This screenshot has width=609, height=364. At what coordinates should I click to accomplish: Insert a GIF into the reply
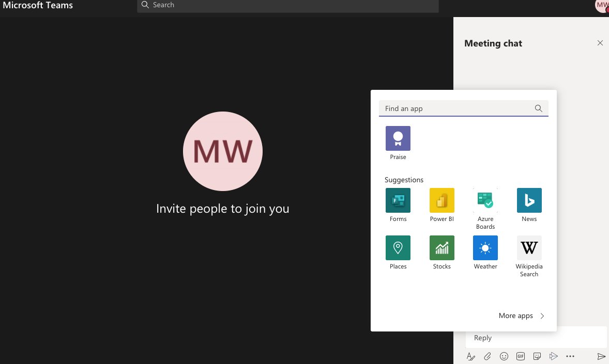click(x=521, y=356)
